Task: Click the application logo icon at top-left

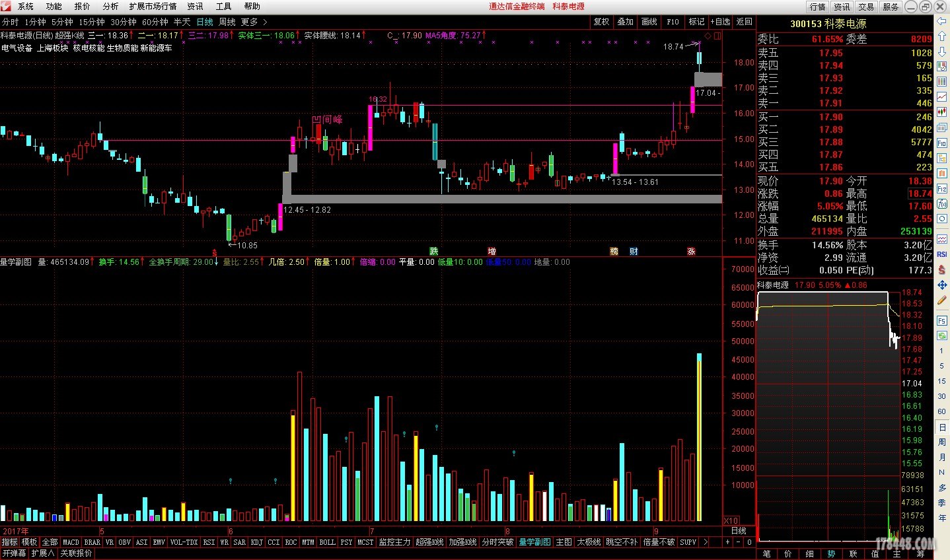Action: click(x=6, y=6)
